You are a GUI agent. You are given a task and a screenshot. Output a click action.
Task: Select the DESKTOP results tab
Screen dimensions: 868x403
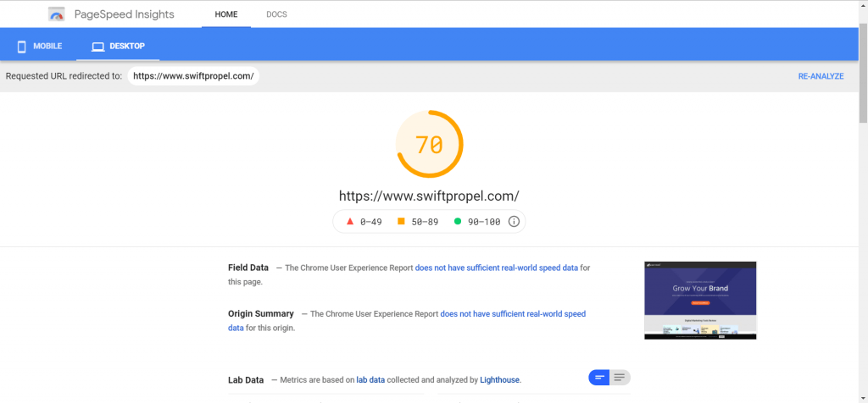click(x=118, y=47)
